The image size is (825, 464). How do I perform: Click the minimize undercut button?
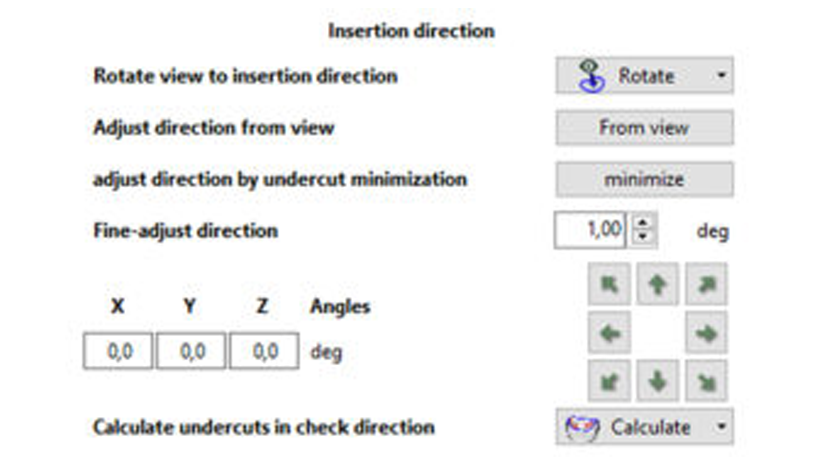[x=645, y=179]
